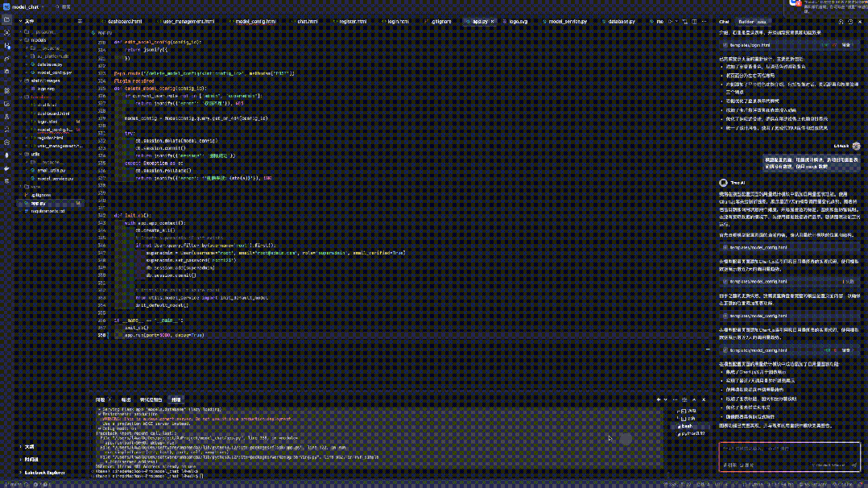Open database.py in file tree
The height and width of the screenshot is (488, 868).
50,64
